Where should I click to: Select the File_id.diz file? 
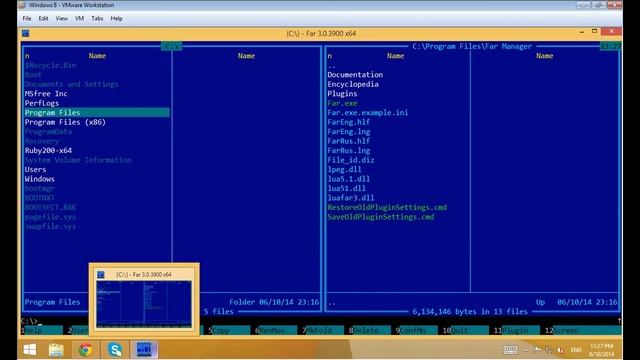pos(351,160)
